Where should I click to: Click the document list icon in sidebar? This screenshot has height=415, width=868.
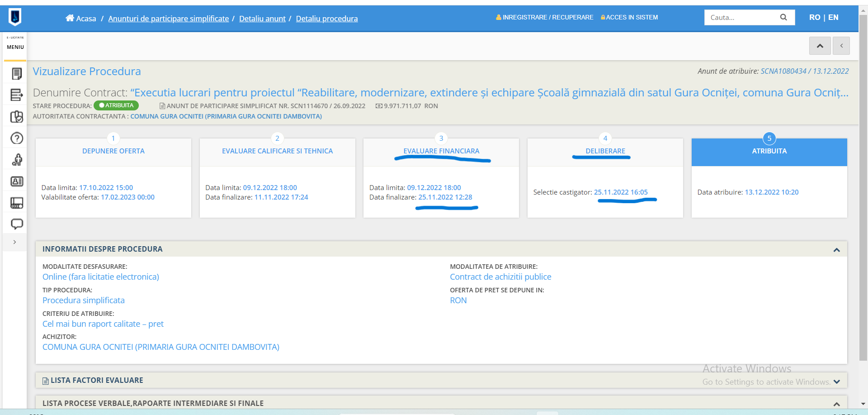tap(17, 73)
